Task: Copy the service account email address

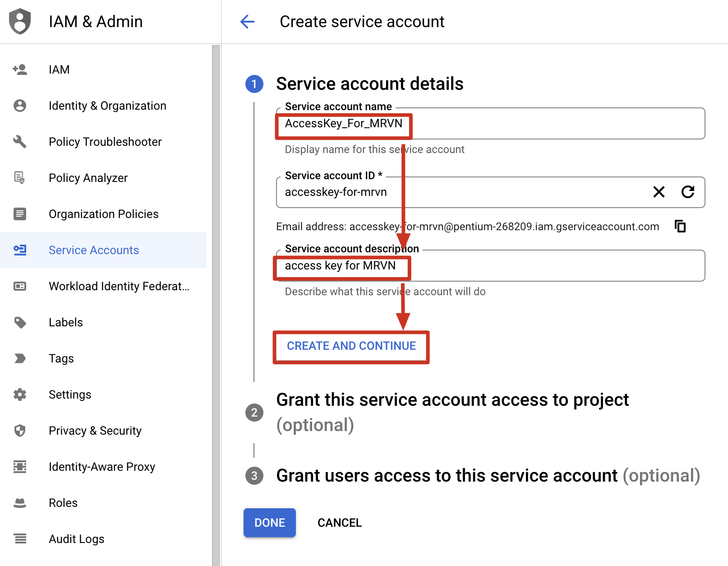Action: click(680, 226)
